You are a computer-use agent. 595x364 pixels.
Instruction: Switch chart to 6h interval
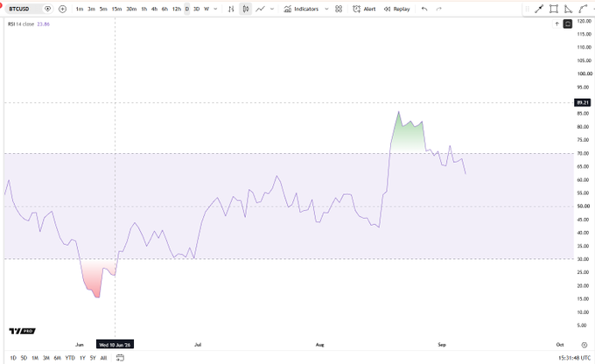164,9
